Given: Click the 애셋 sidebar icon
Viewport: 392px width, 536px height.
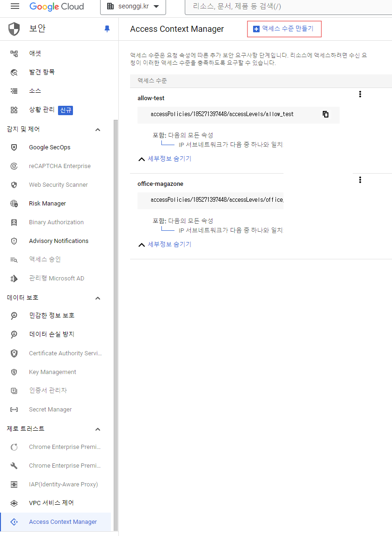Looking at the screenshot, I should 14,53.
